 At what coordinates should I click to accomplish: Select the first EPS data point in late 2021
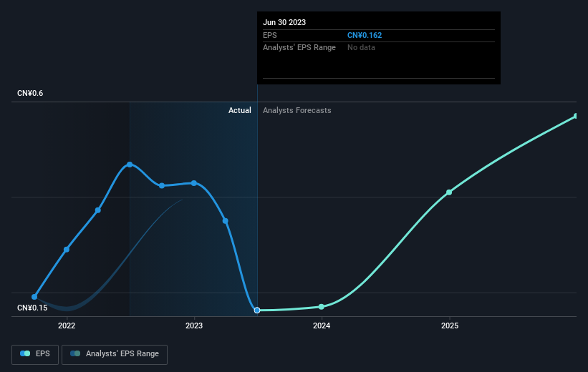pos(34,297)
